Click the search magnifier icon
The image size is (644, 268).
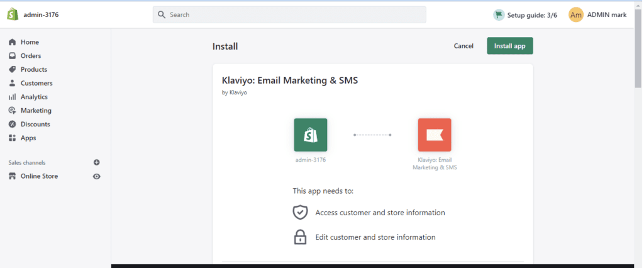[x=162, y=15]
